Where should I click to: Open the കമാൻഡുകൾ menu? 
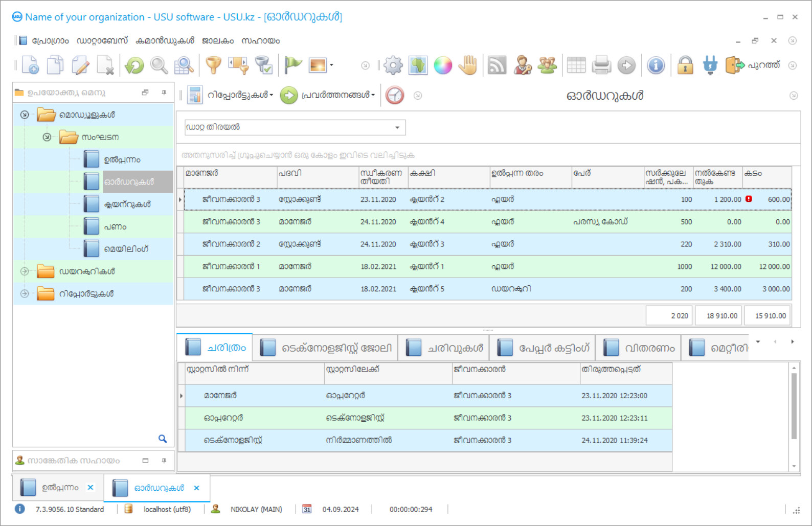pos(165,41)
